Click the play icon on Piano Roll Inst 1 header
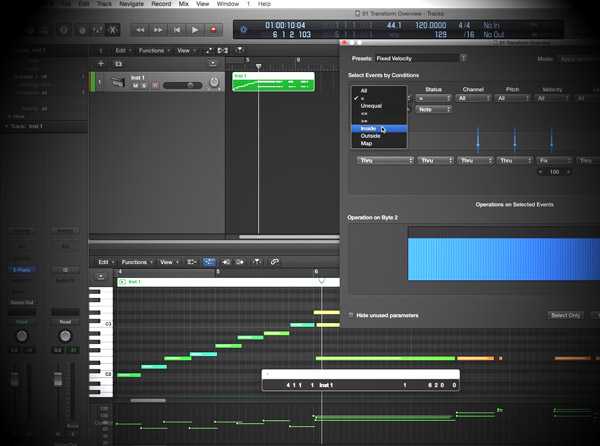The width and height of the screenshot is (600, 446). pos(122,282)
